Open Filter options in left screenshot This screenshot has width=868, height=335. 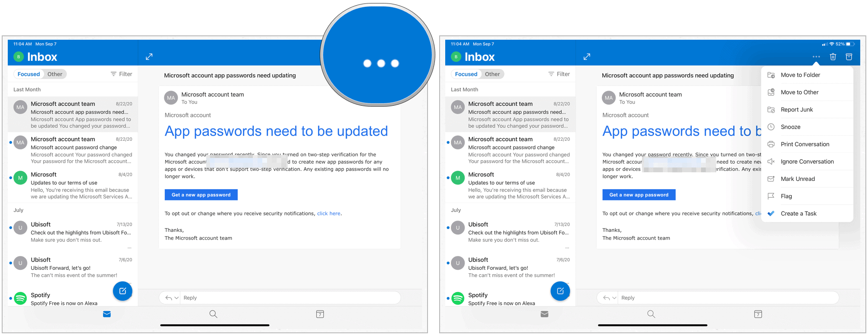[x=122, y=74]
